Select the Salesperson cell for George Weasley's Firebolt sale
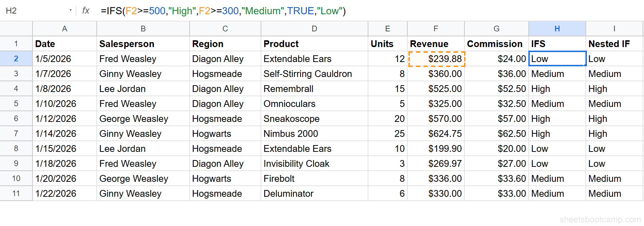 (143, 179)
